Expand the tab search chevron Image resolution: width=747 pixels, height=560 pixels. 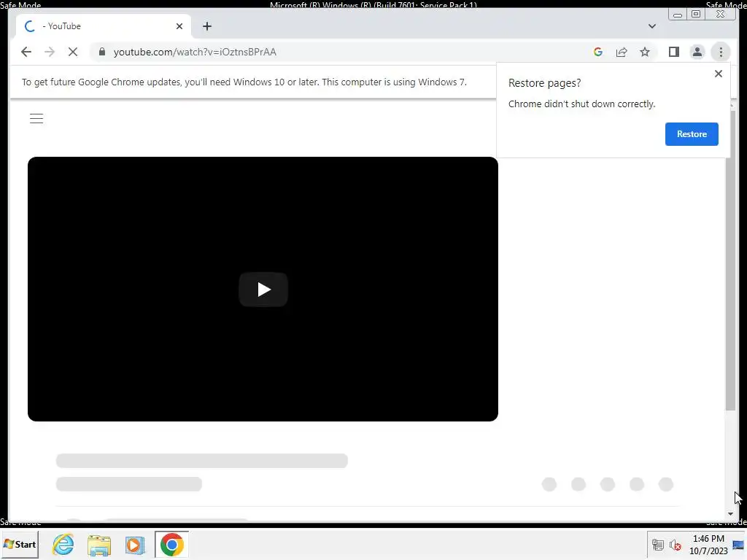pyautogui.click(x=651, y=26)
